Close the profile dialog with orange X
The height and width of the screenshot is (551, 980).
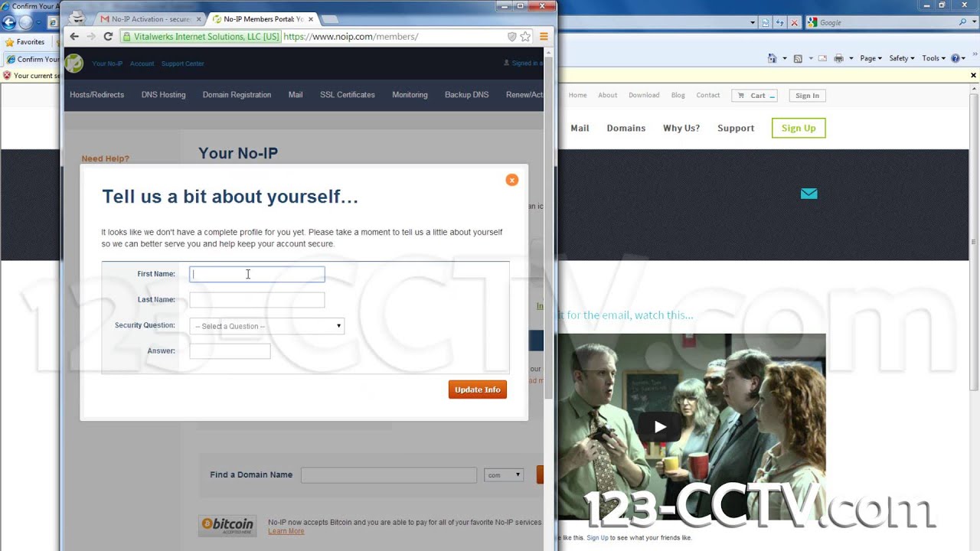tap(511, 180)
